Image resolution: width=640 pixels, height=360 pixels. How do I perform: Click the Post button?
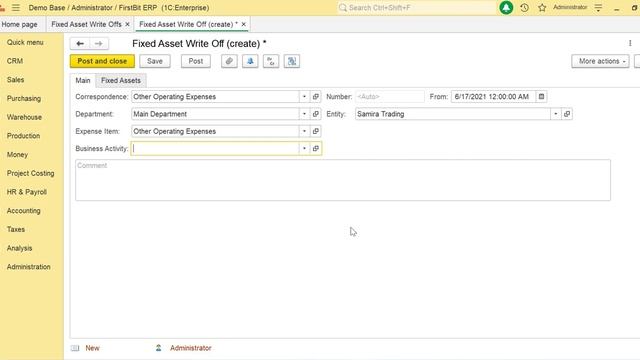[196, 61]
